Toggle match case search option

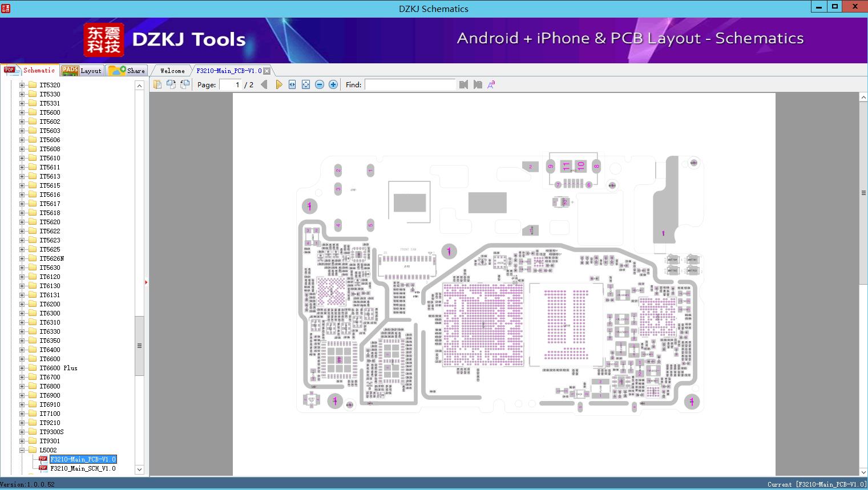pyautogui.click(x=491, y=84)
